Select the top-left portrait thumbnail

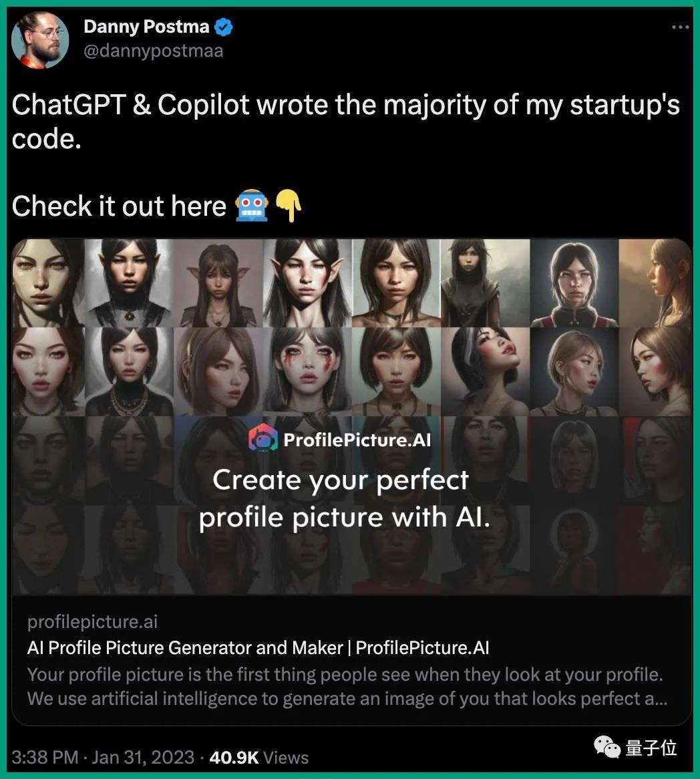coord(48,283)
